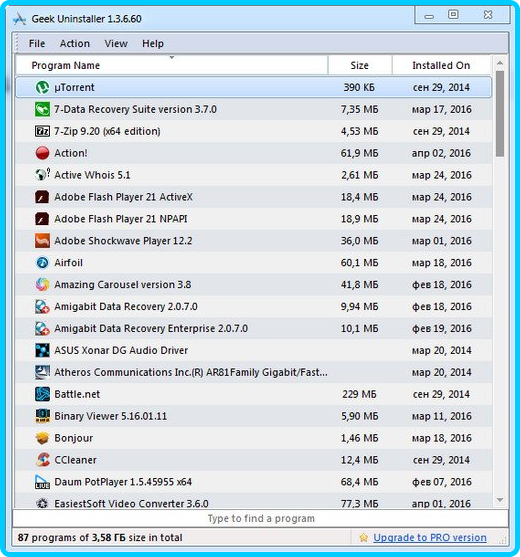Viewport: 520px width, 557px height.
Task: Sort by Program Name column header
Action: [x=172, y=65]
